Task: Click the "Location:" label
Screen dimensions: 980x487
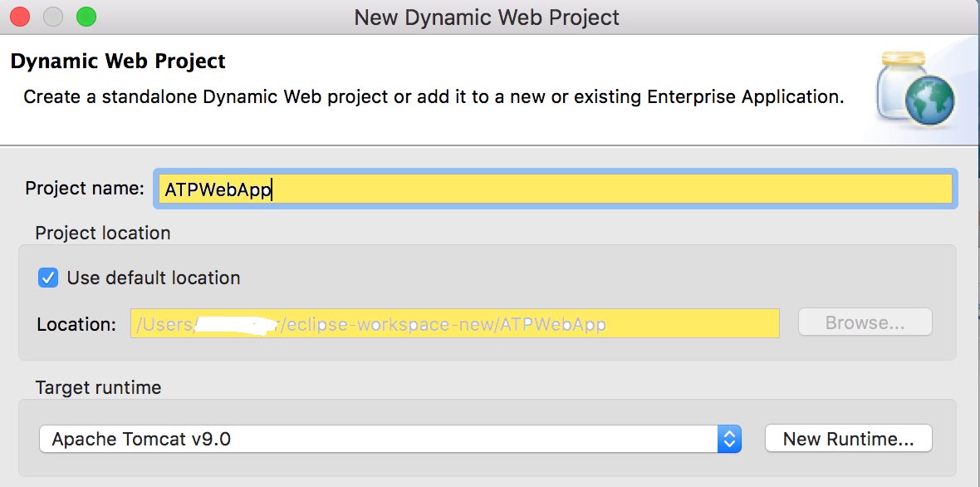Action: pos(76,324)
